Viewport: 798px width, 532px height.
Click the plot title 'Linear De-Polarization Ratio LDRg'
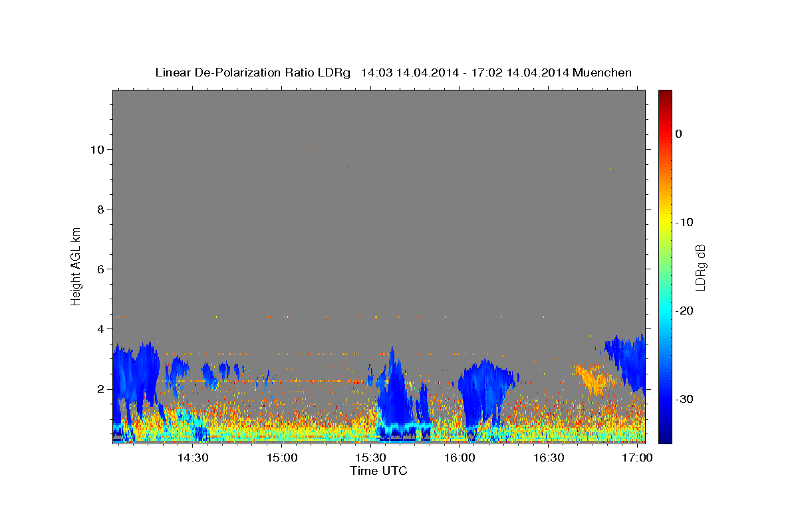[x=253, y=72]
